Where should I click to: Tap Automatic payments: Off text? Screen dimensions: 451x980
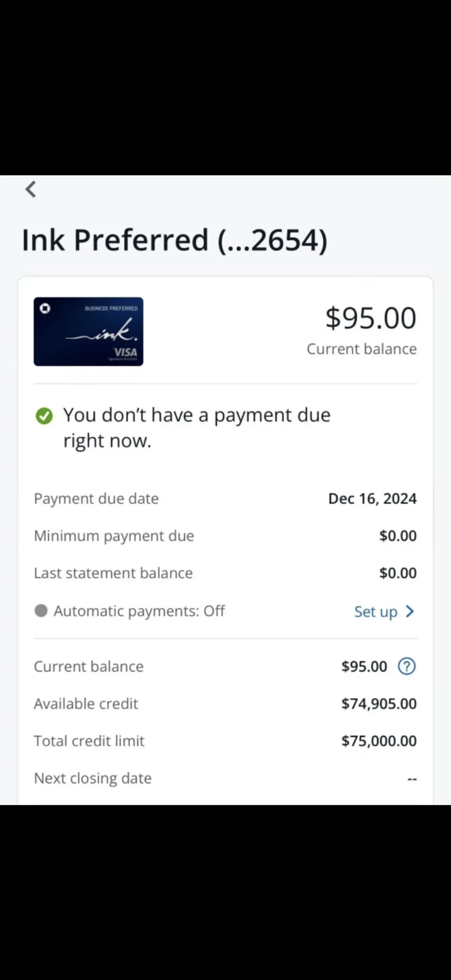[139, 611]
